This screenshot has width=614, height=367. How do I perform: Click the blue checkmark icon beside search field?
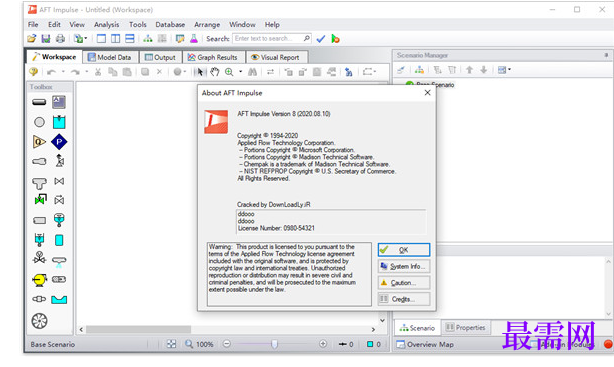coord(321,39)
